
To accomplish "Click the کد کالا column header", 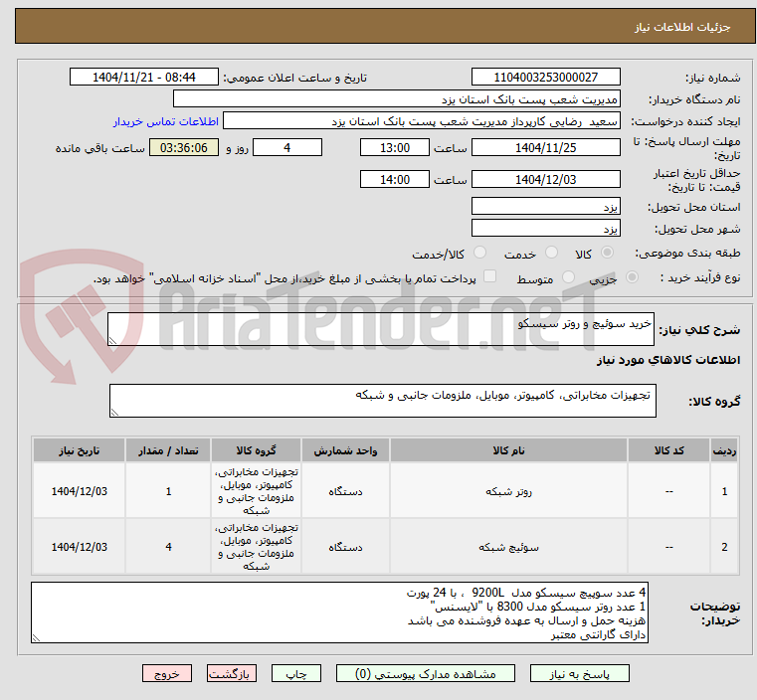I will pyautogui.click(x=668, y=450).
